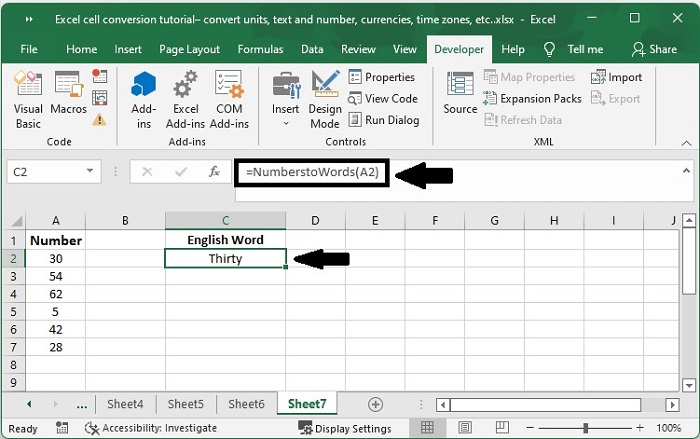Switch to Sheet4 tab
Viewport: 700px width, 439px height.
pyautogui.click(x=125, y=404)
